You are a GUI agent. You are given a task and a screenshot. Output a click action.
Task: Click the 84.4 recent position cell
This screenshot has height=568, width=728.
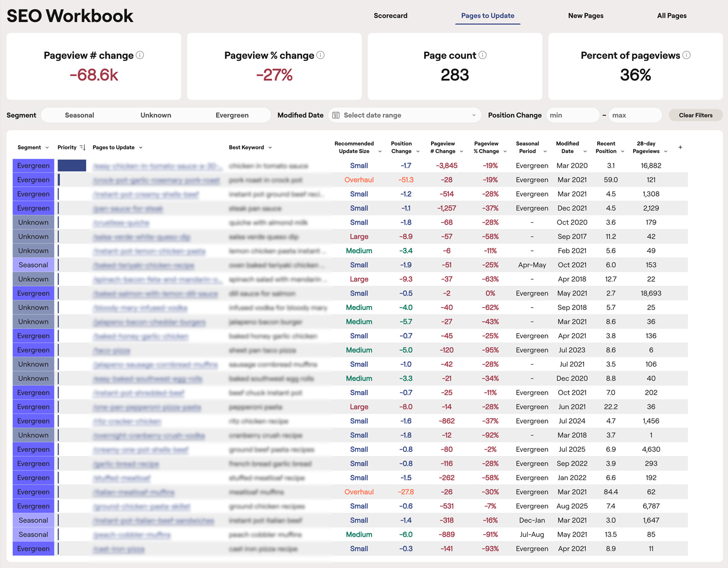coord(611,492)
